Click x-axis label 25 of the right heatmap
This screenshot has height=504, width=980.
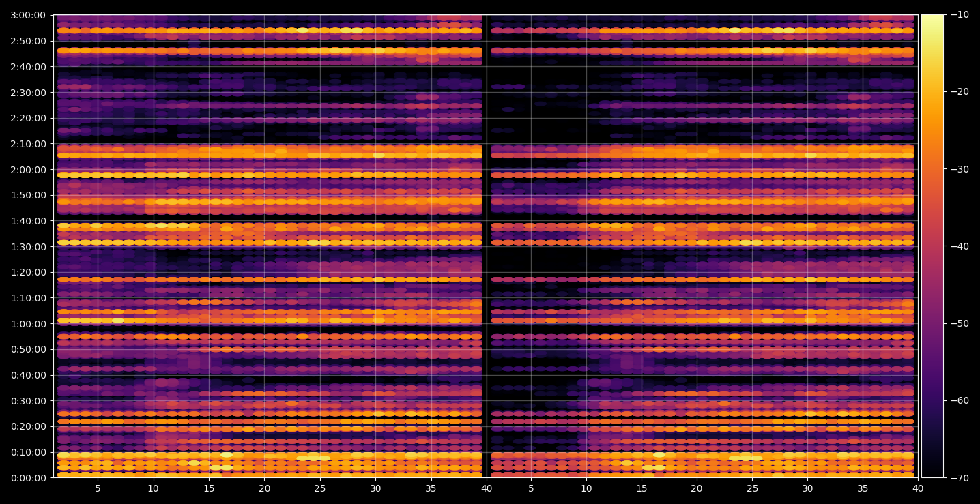(752, 489)
